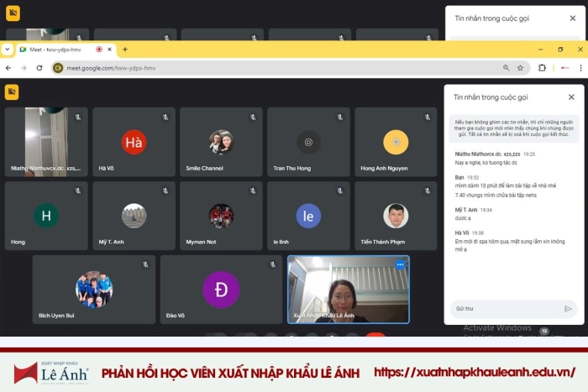Click muted mic icon on Smile Channel tile
The width and height of the screenshot is (588, 392).
coord(253,117)
